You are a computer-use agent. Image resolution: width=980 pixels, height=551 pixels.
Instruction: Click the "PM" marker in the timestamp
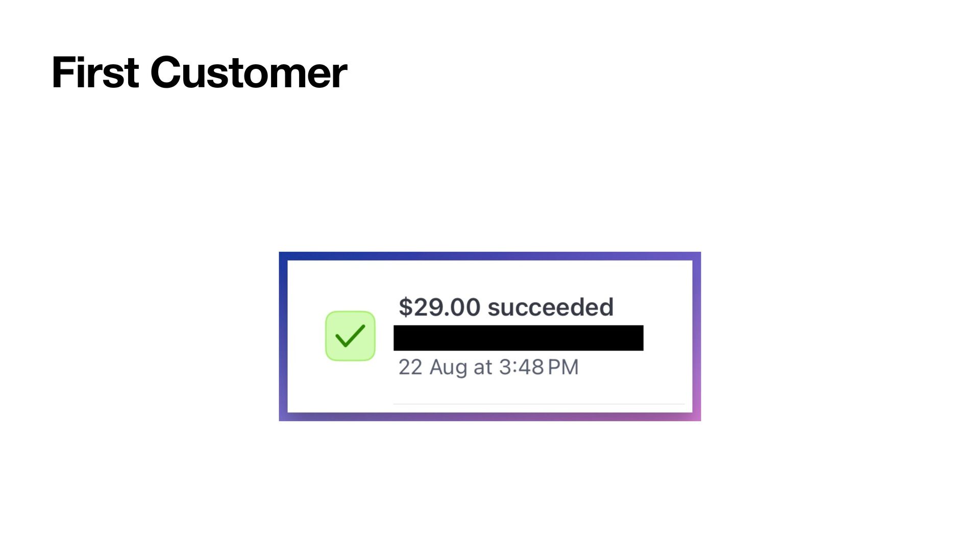(563, 367)
